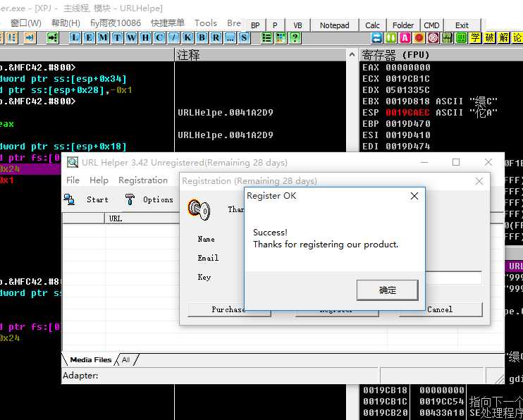Click the Options hammer icon in URL Helper

coord(130,199)
